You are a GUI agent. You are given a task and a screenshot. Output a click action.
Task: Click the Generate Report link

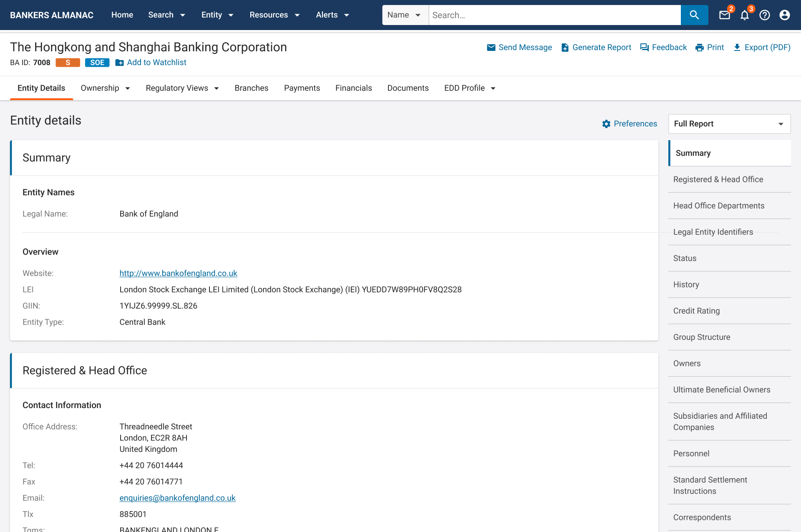pos(602,48)
